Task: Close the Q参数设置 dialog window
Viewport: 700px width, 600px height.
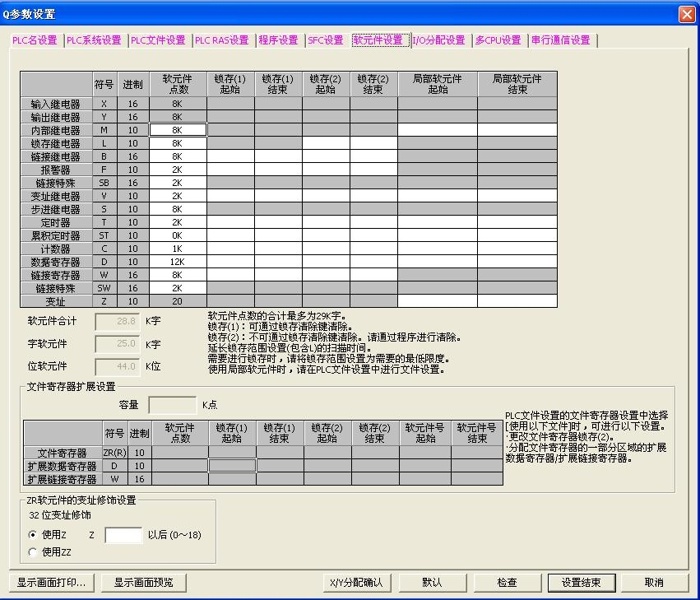Action: point(687,14)
